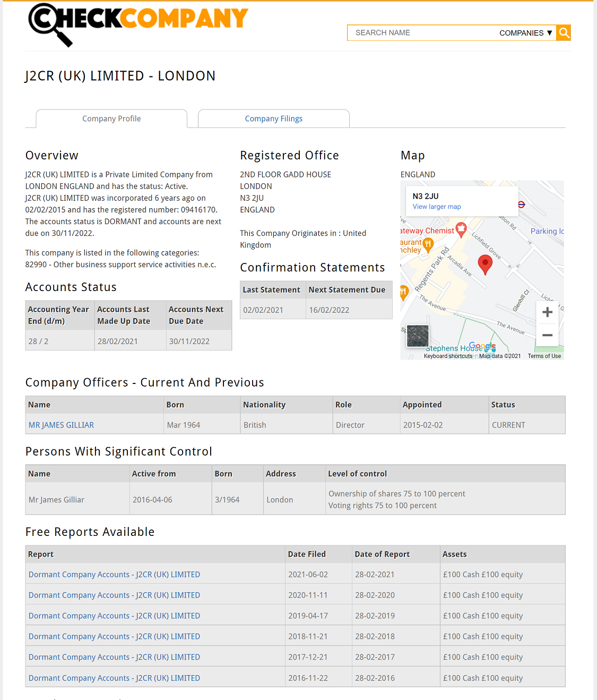Screen dimensions: 597x700
Task: Click the Active from date 2016-04-06
Action: (x=152, y=500)
